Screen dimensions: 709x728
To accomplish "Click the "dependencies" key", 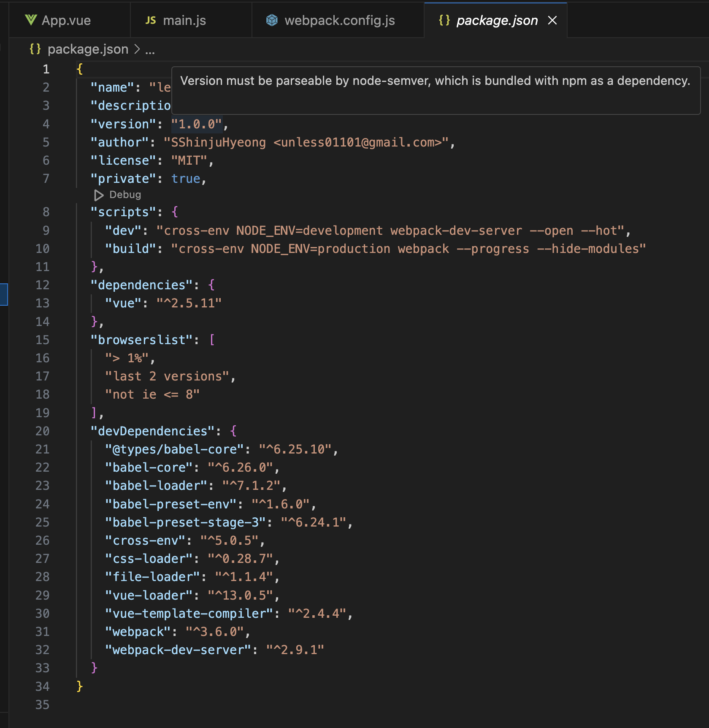I will pos(142,285).
